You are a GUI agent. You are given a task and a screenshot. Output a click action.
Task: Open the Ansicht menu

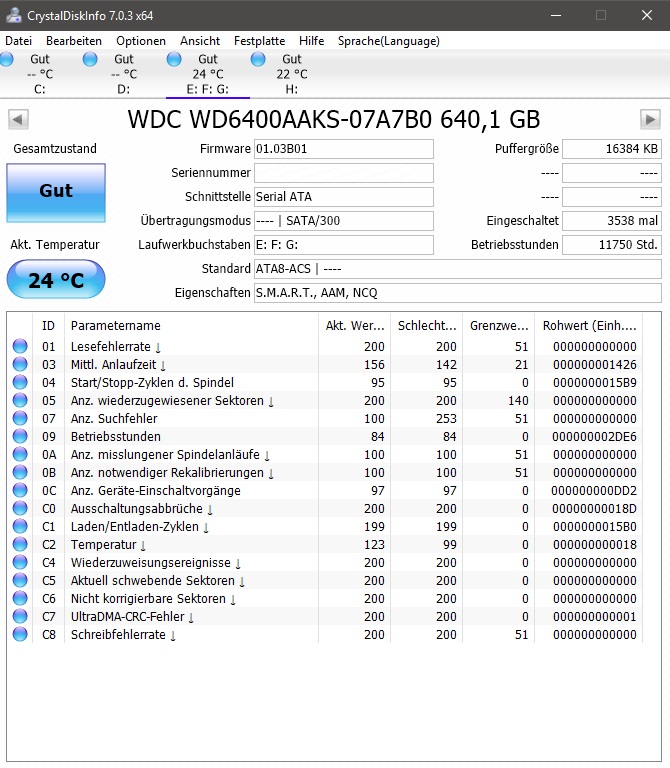click(x=200, y=41)
